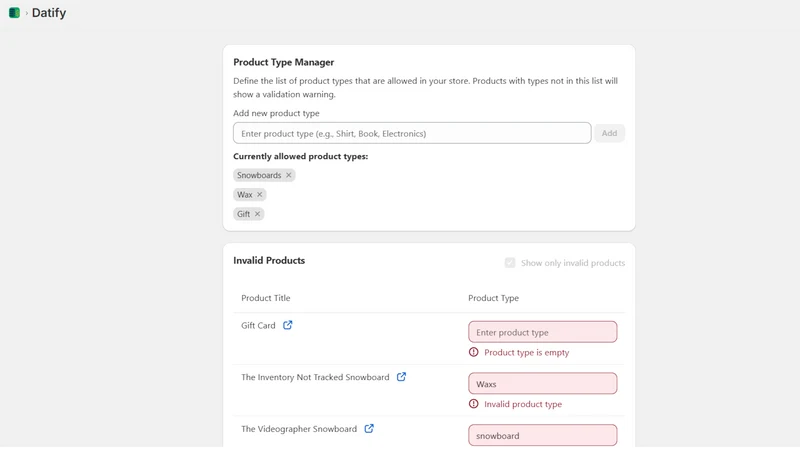Screen dimensions: 800x450
Task: Click the Datify breadcrumb title
Action: (x=49, y=13)
